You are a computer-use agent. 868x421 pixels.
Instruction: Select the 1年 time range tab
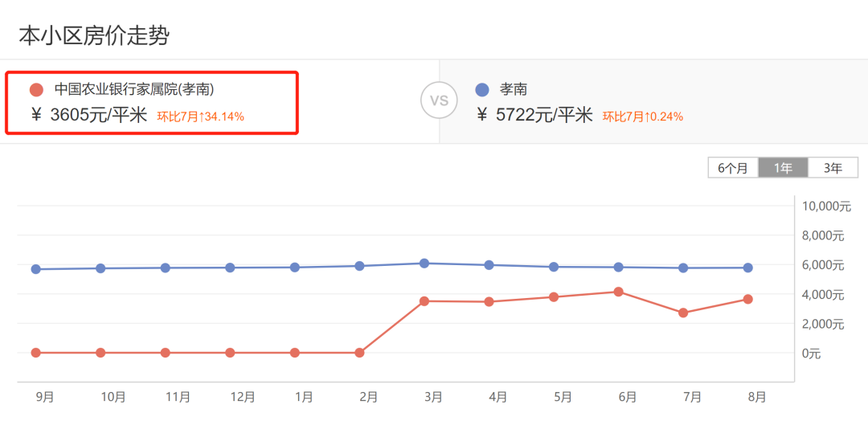coord(783,168)
